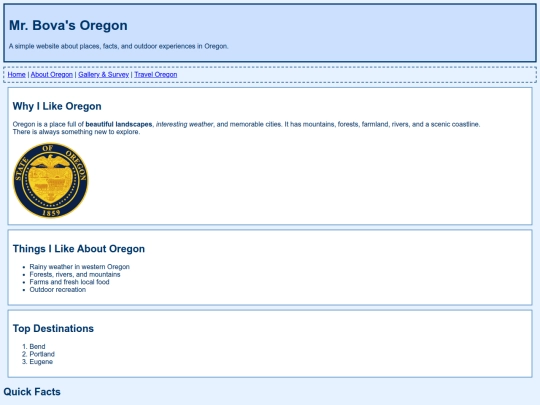Select the Mr. Bova's Oregon title
Screen dimensions: 540x405
tap(68, 25)
